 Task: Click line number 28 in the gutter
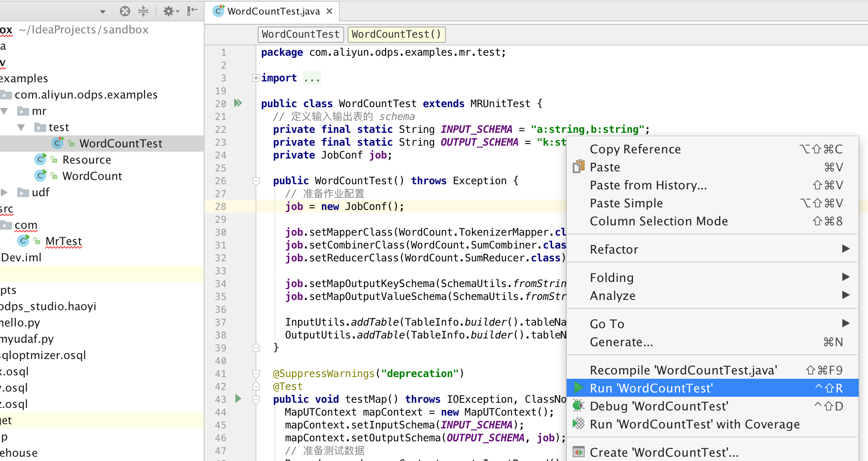pyautogui.click(x=220, y=207)
